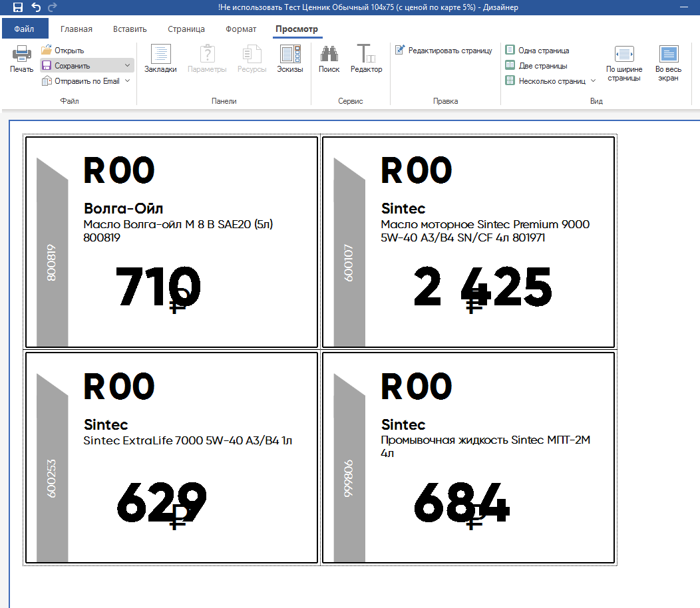Viewport: 700px width, 608px height.
Task: Expand the Несколько страниц dropdown arrow
Action: 593,80
